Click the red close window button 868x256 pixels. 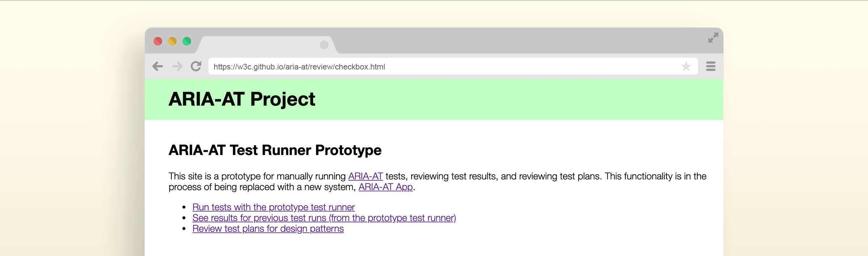click(x=158, y=41)
